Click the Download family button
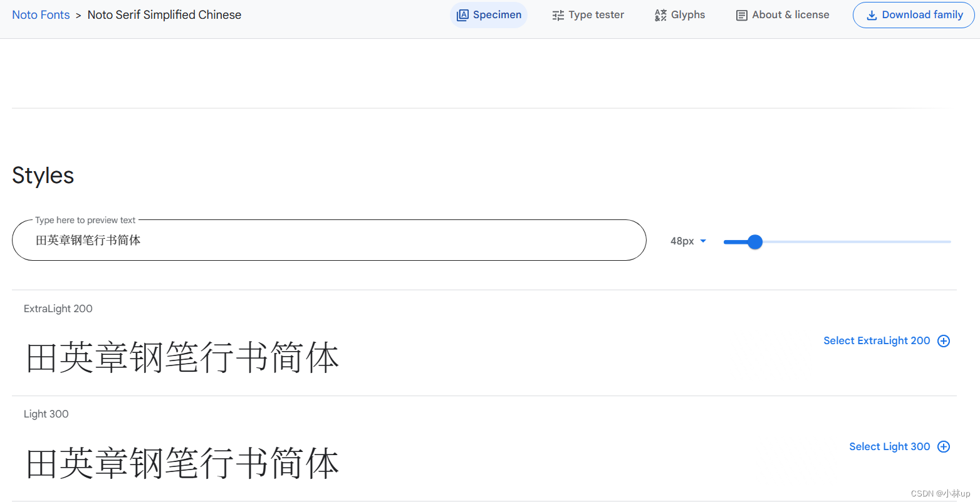 click(x=914, y=15)
